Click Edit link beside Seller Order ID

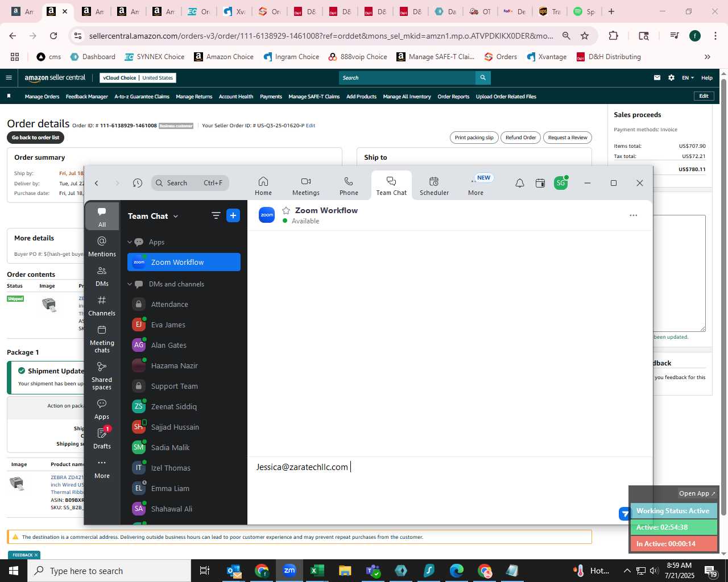tap(311, 126)
